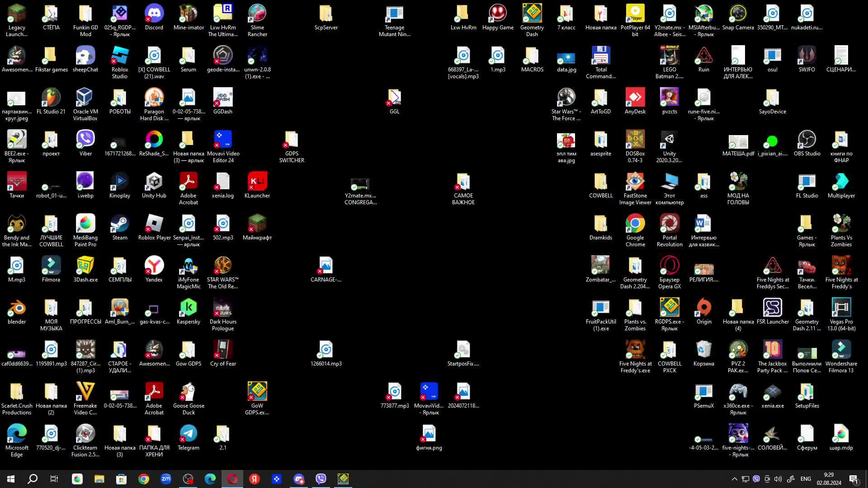Open the Kinoplay desktop shortcut
This screenshot has height=488, width=868.
click(x=120, y=185)
